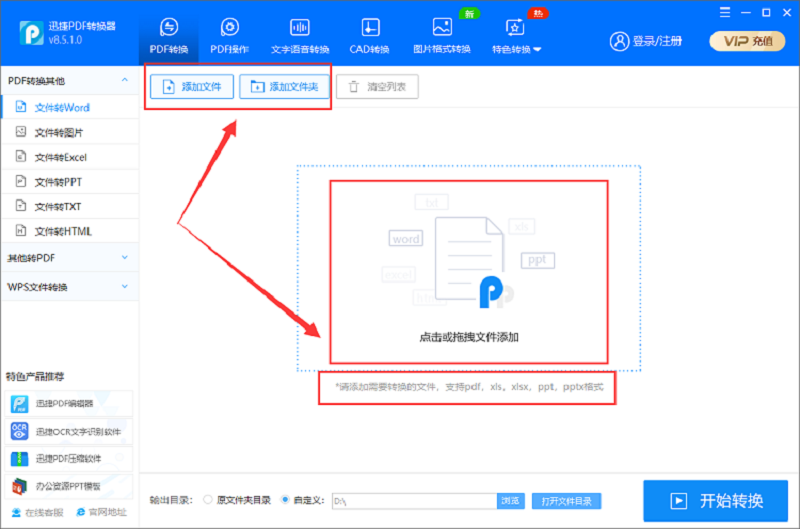Click the PDF转换 tab icon
Image resolution: width=800 pixels, height=529 pixels.
coord(169,27)
